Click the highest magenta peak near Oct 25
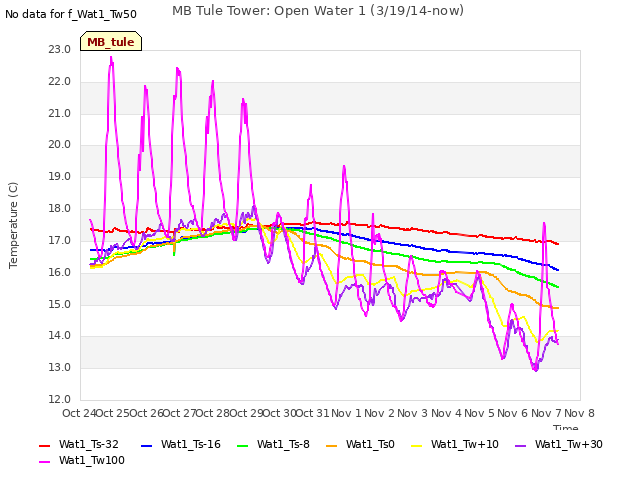Viewport: 640px width, 480px height. click(111, 58)
